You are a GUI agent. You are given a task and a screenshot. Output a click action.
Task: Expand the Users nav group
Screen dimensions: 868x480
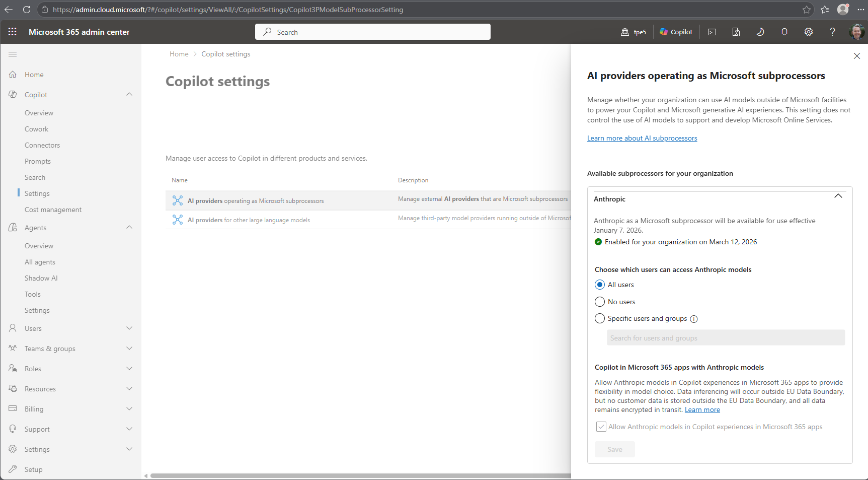129,328
